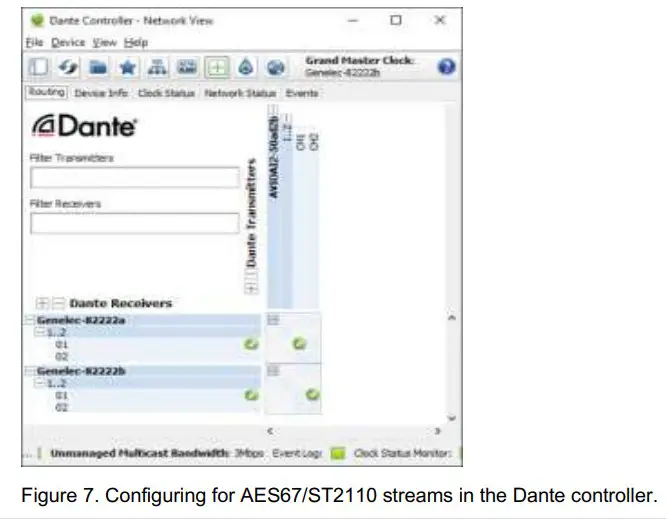Switch to the Clock Status tab
The height and width of the screenshot is (520, 666).
(x=166, y=93)
